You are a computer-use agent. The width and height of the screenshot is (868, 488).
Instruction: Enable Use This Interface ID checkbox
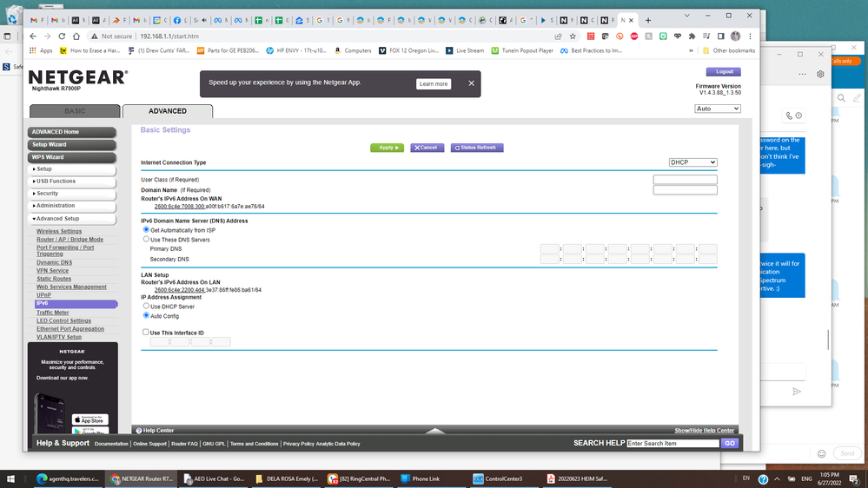147,332
